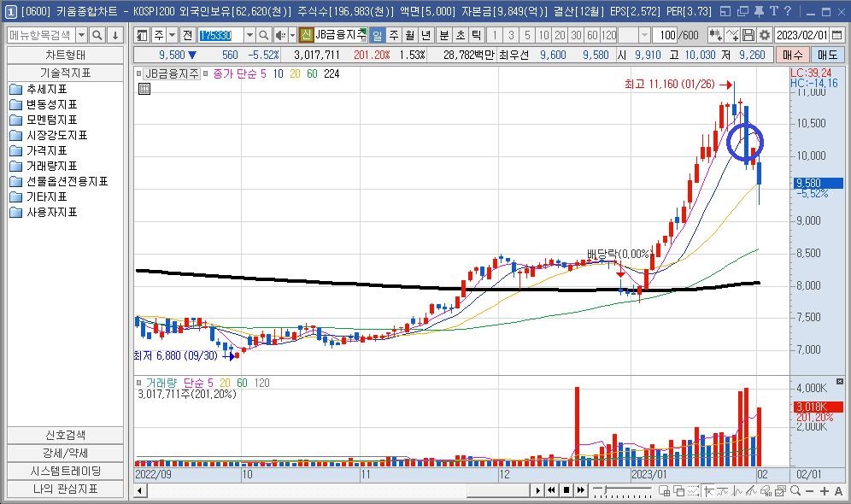
Task: Click the '전' button in toolbar
Action: [x=188, y=35]
